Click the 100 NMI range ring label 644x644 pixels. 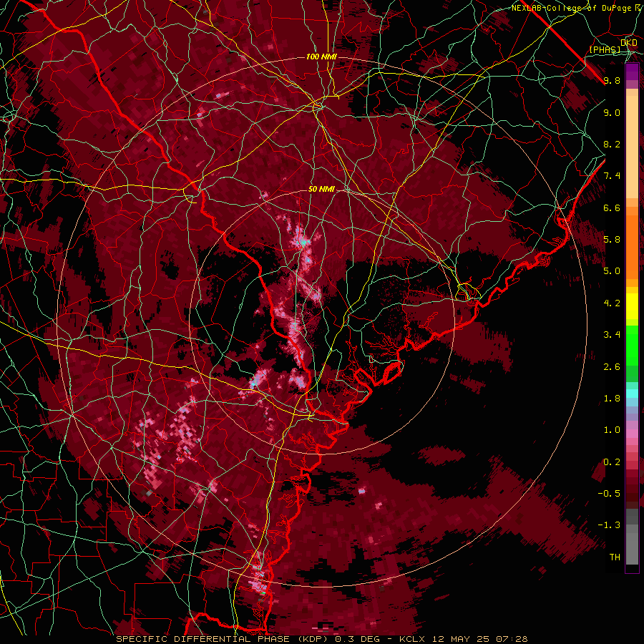pyautogui.click(x=321, y=57)
